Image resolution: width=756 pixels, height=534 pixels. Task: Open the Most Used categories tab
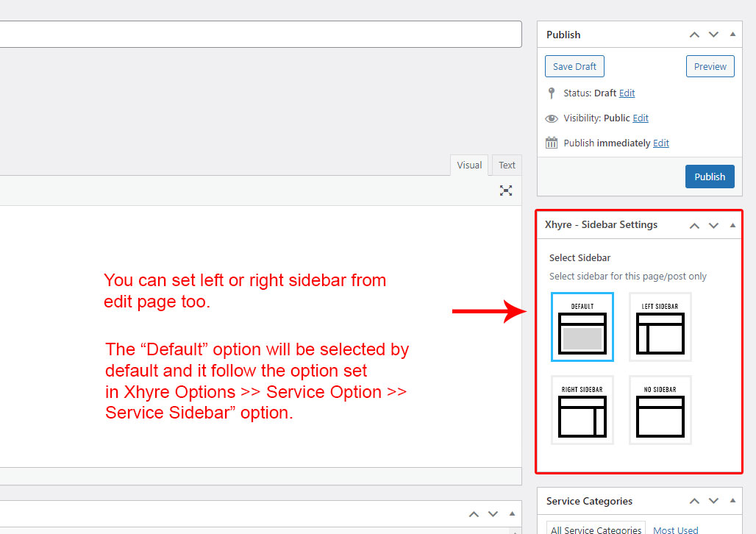[675, 529]
